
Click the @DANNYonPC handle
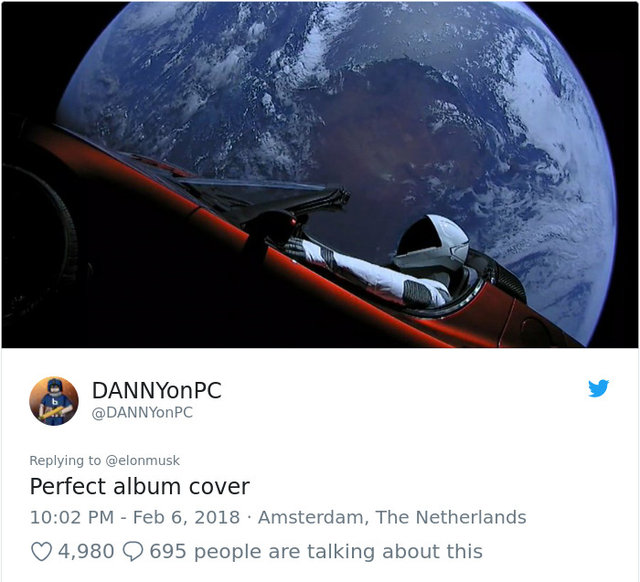(142, 412)
